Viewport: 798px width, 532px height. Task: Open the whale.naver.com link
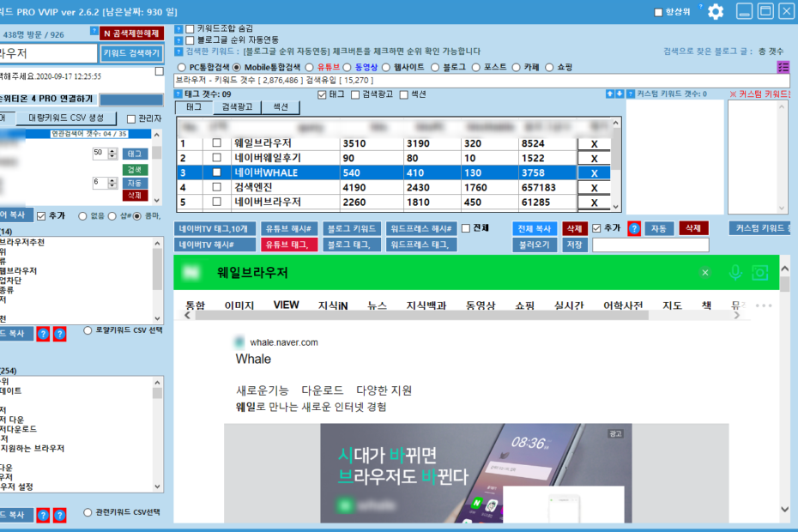284,342
